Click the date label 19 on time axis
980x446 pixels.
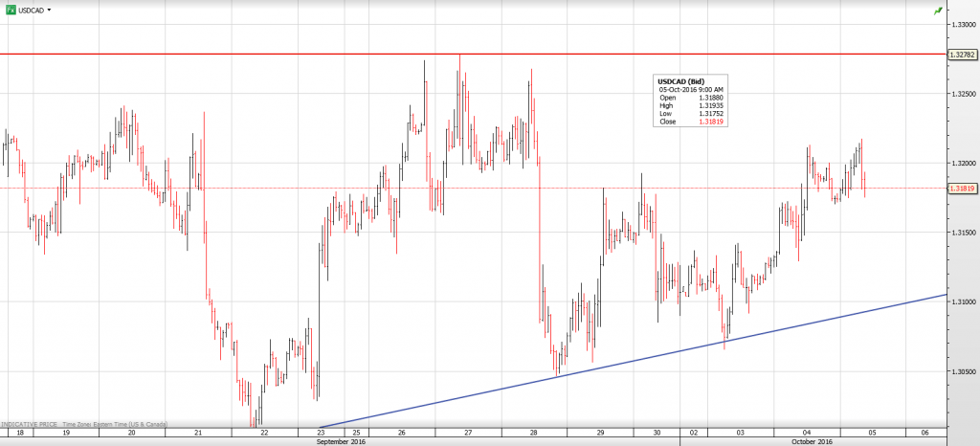66,433
